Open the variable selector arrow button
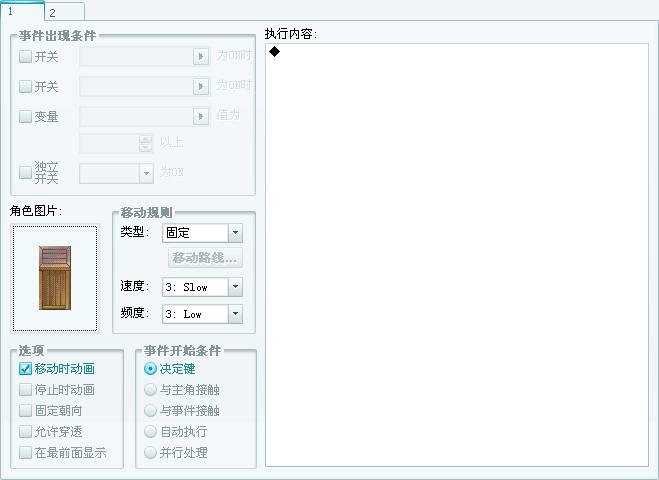Image resolution: width=659 pixels, height=480 pixels. click(x=201, y=116)
